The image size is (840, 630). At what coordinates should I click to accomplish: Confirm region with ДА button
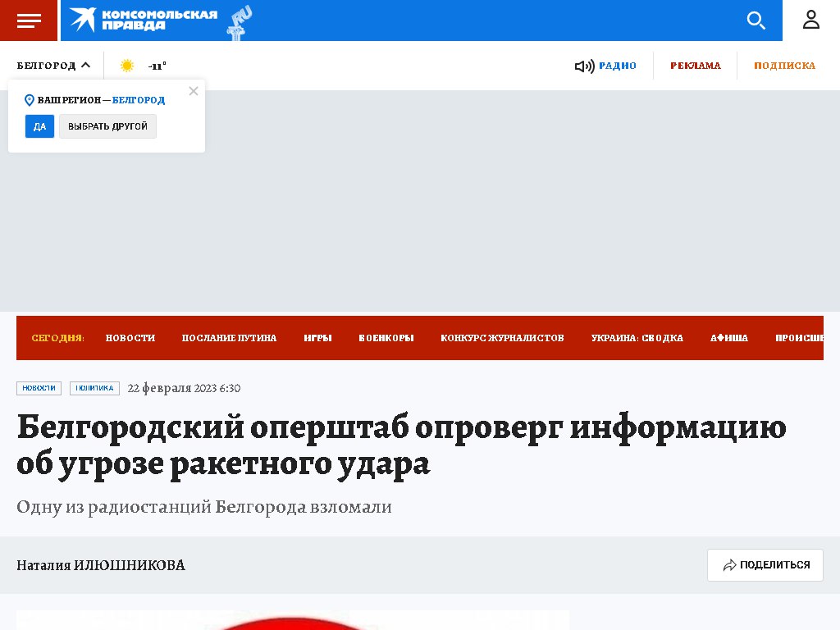39,126
